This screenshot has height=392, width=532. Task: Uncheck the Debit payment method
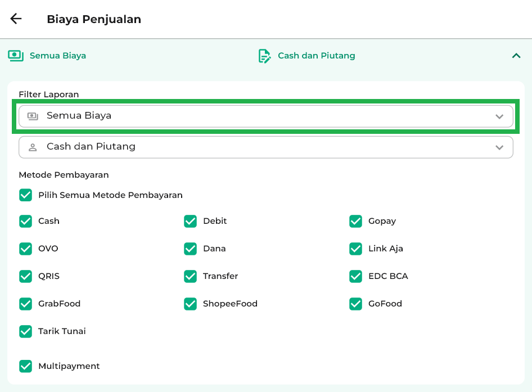[190, 221]
